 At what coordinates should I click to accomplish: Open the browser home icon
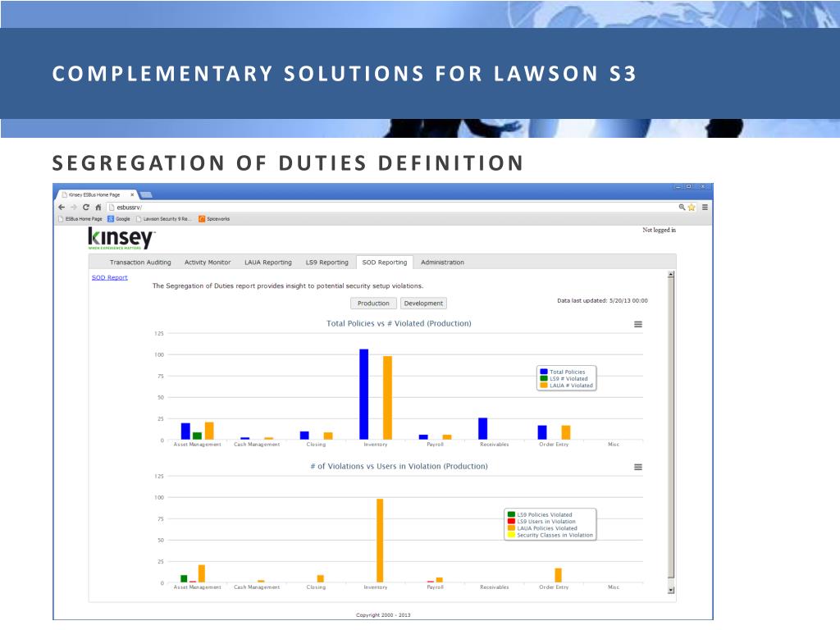[x=98, y=208]
